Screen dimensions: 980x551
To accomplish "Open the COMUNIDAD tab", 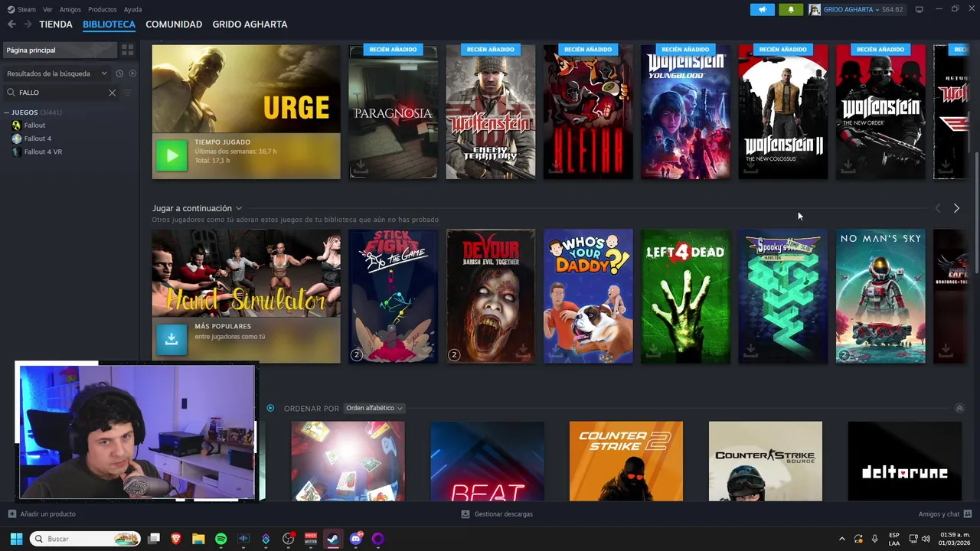I will click(x=174, y=24).
